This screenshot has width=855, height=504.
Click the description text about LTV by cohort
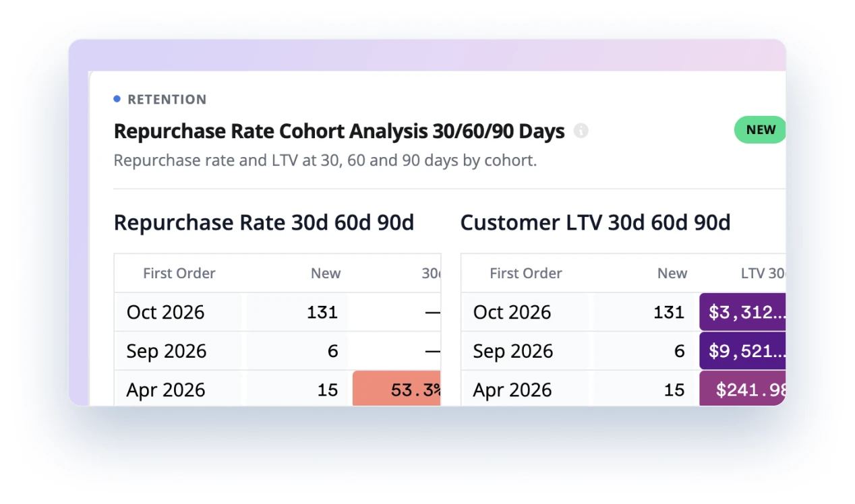[x=325, y=160]
